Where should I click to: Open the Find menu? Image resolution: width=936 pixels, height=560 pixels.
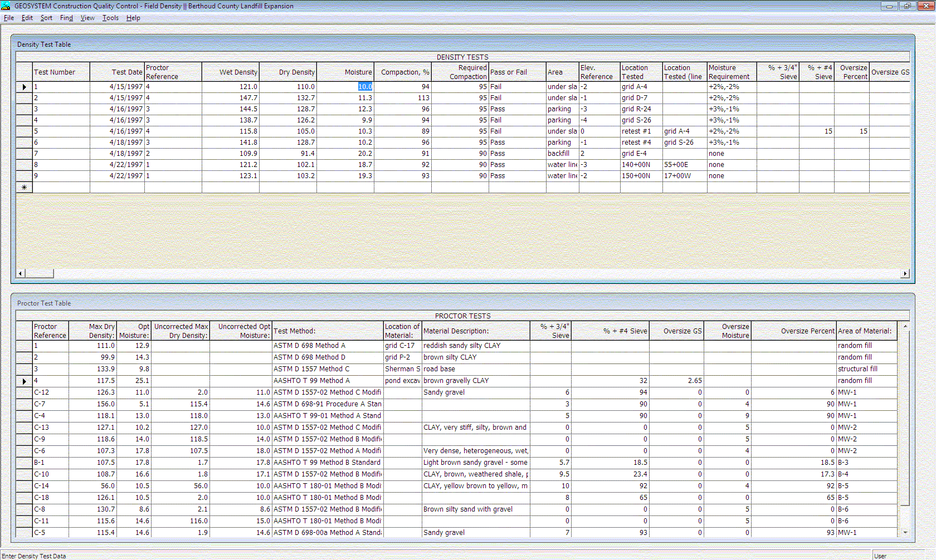66,18
